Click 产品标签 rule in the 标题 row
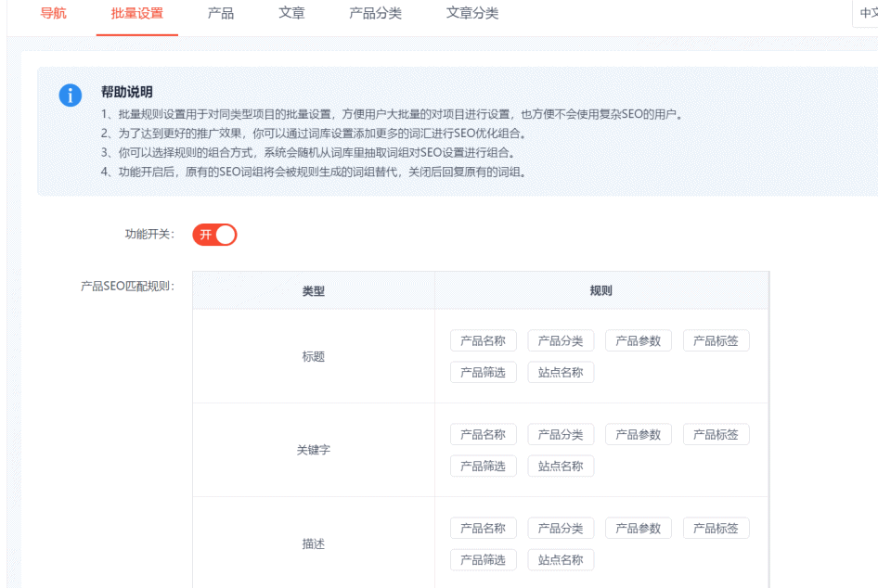 click(716, 340)
